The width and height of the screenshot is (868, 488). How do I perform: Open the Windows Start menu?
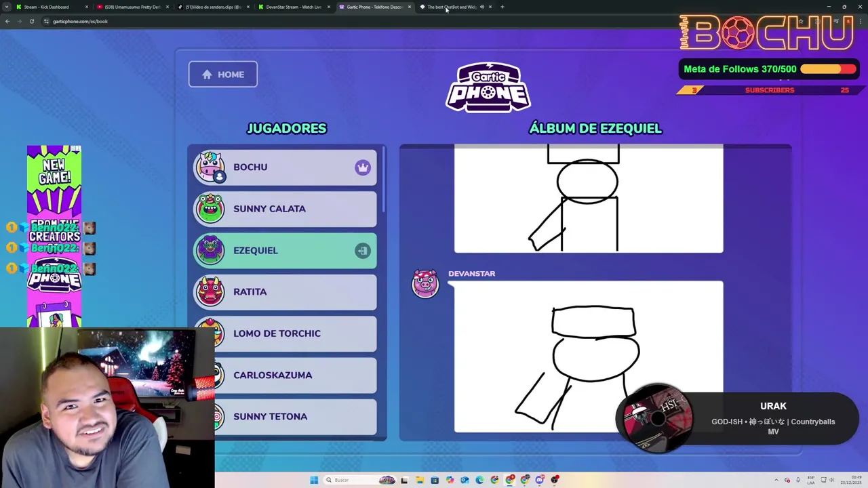click(x=314, y=480)
